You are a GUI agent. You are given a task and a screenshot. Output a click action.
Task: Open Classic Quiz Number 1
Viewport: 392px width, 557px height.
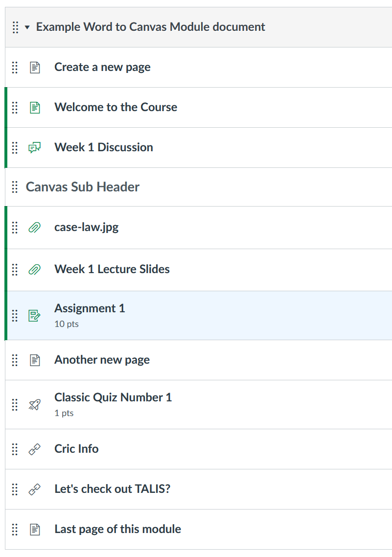click(x=113, y=397)
